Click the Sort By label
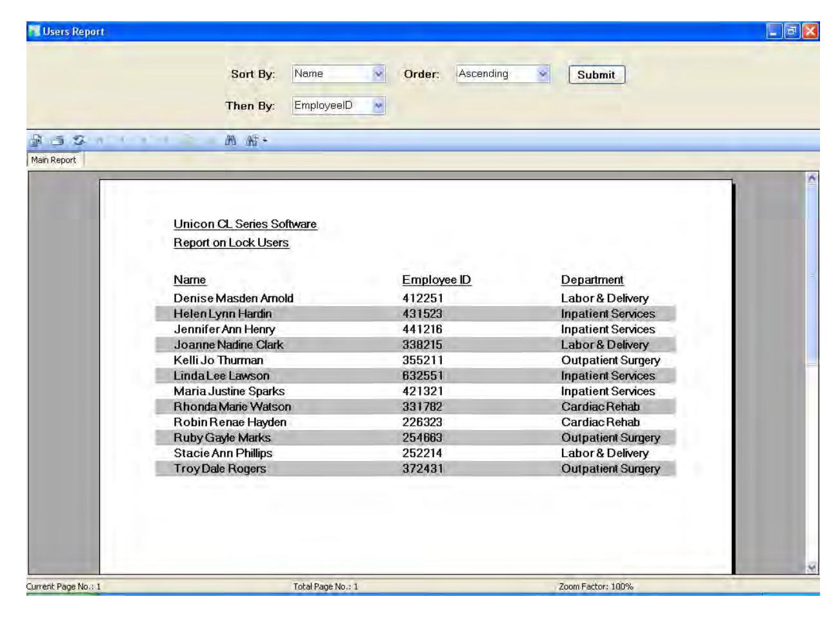840x617 pixels. (x=253, y=73)
